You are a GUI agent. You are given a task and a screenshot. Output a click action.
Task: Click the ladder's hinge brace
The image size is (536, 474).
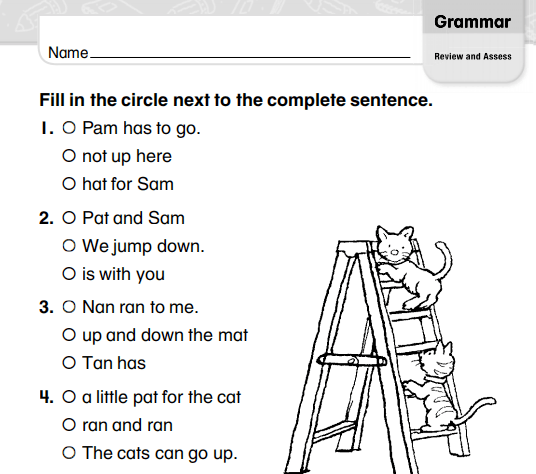click(351, 360)
